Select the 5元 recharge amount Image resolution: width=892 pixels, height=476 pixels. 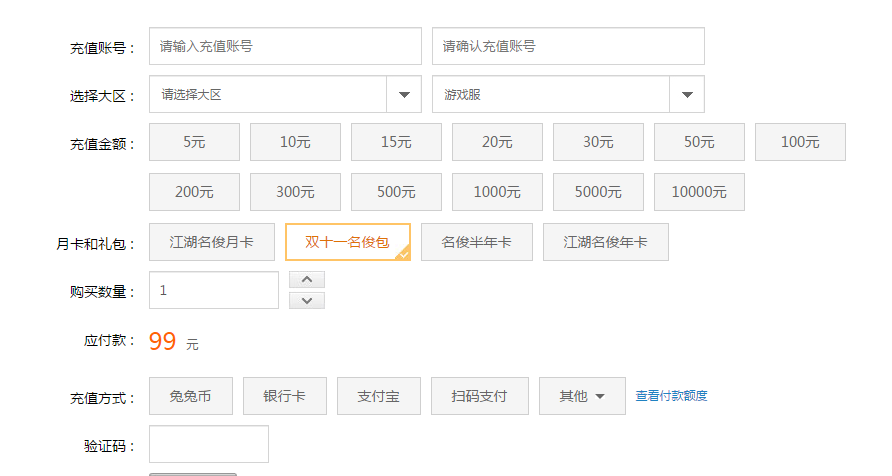(194, 142)
